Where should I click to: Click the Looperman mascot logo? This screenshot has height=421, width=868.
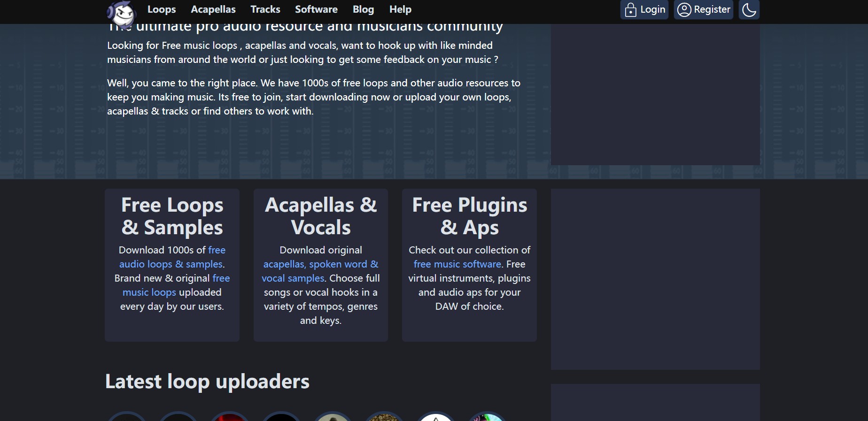click(x=122, y=13)
